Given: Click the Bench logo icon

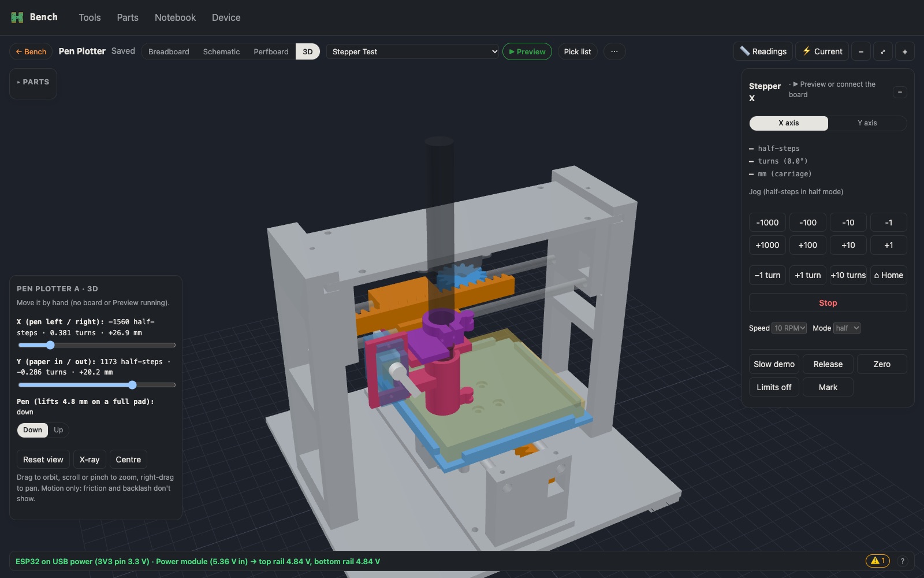Looking at the screenshot, I should pyautogui.click(x=17, y=17).
